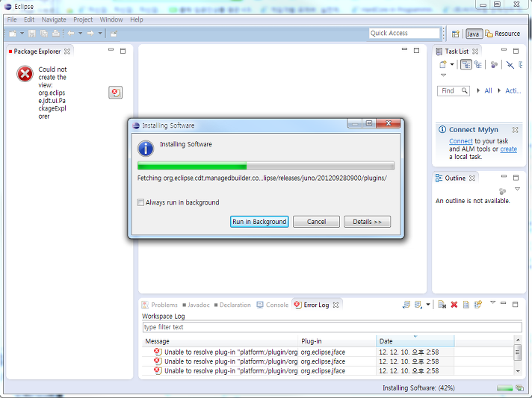532x398 pixels.
Task: Click the Installing Software progress bar
Action: tap(266, 166)
